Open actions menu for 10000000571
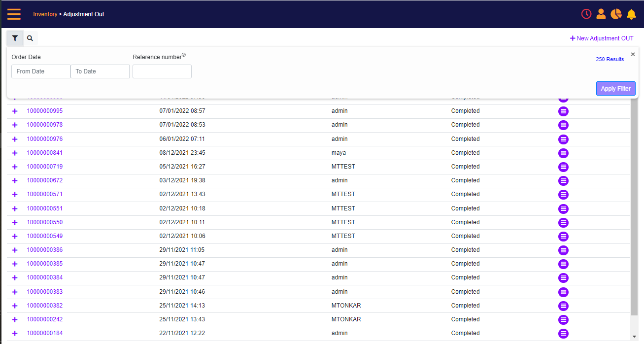Image resolution: width=644 pixels, height=344 pixels. tap(564, 195)
